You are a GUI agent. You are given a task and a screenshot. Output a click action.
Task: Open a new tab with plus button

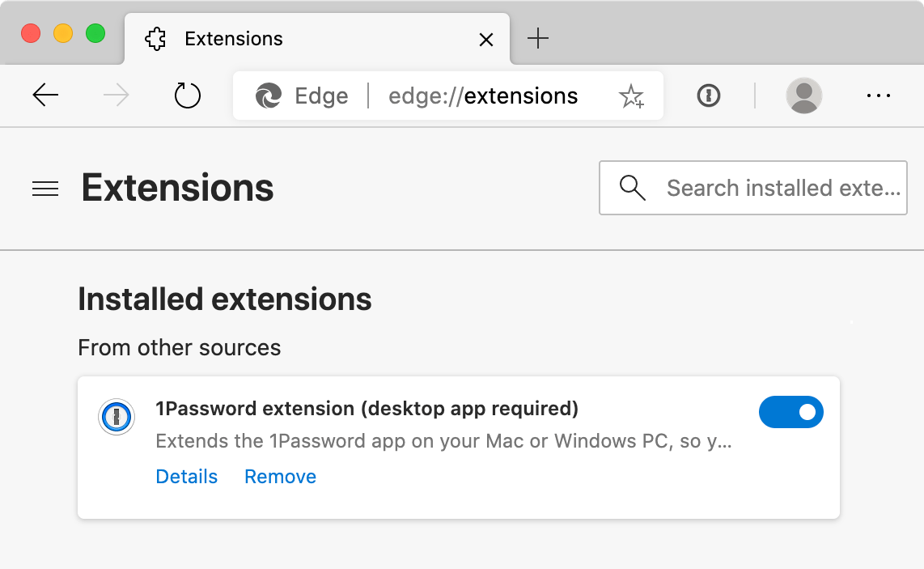[537, 38]
